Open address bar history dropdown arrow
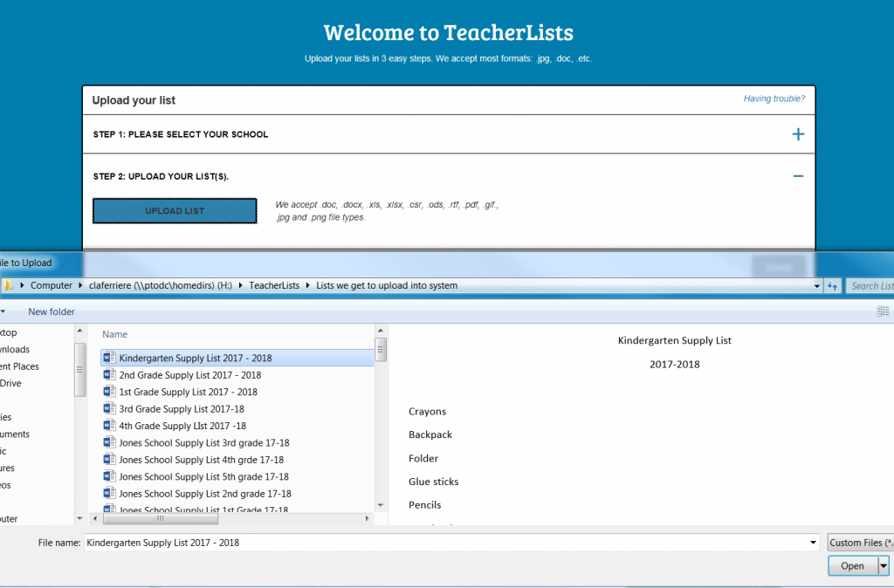The image size is (894, 588). (x=816, y=286)
